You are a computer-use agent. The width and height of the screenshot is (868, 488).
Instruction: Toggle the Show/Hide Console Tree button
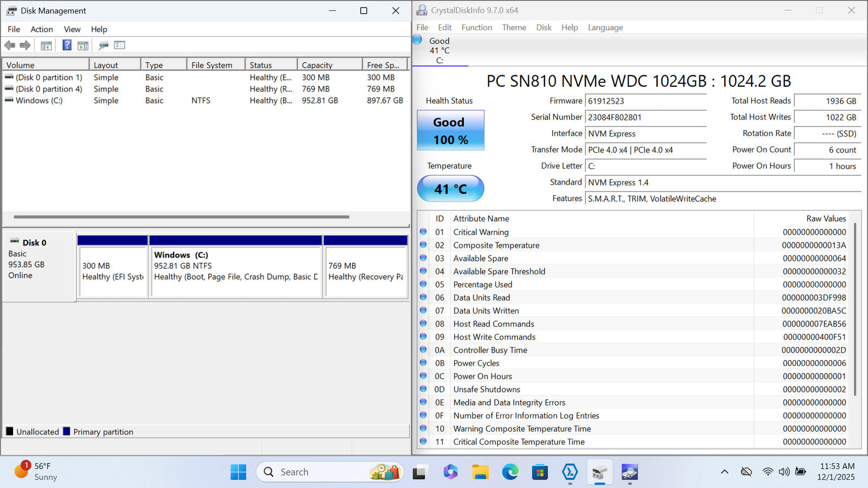tap(46, 46)
